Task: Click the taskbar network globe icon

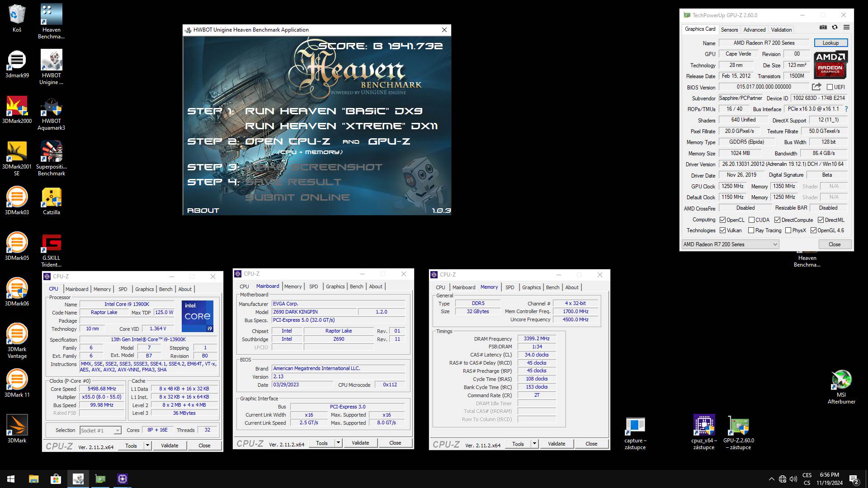Action: (783, 479)
